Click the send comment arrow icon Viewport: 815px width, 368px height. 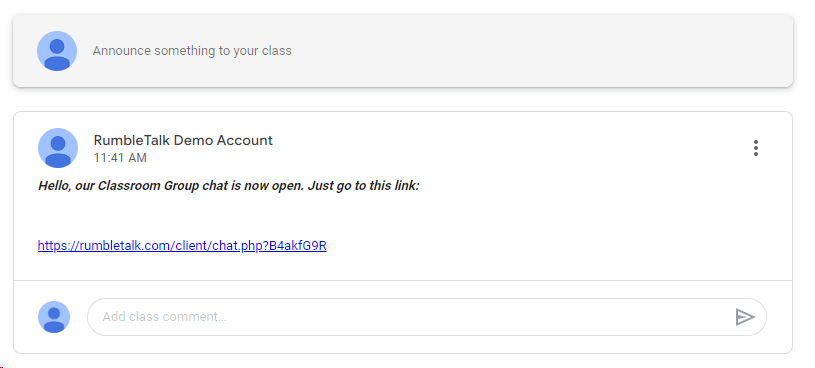pyautogui.click(x=745, y=317)
